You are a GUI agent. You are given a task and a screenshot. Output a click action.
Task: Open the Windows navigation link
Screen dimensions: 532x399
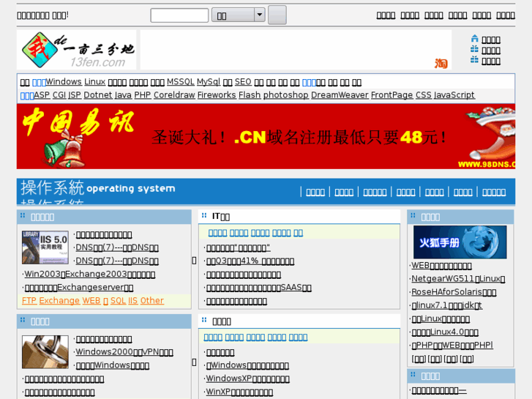(64, 82)
